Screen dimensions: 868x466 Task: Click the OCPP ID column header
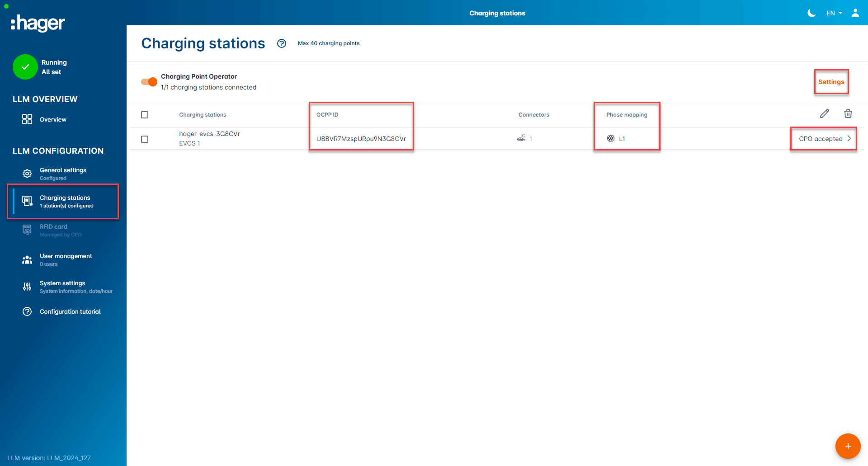tap(327, 115)
